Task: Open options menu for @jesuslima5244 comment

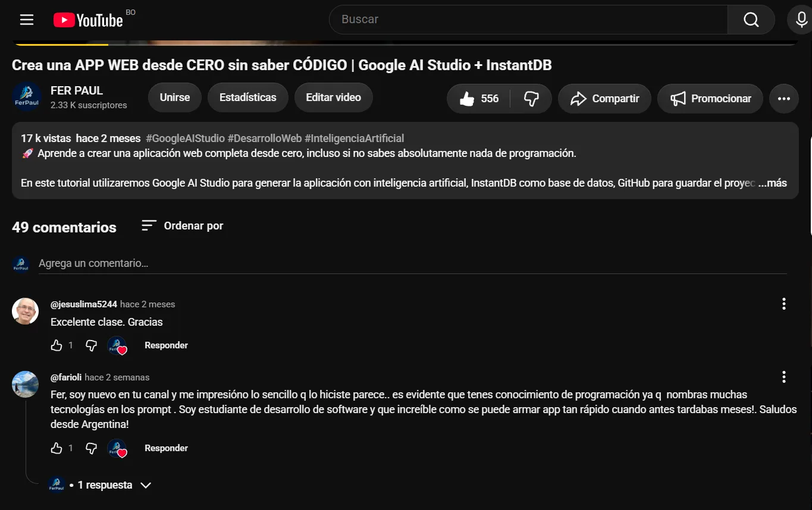Action: coord(784,304)
